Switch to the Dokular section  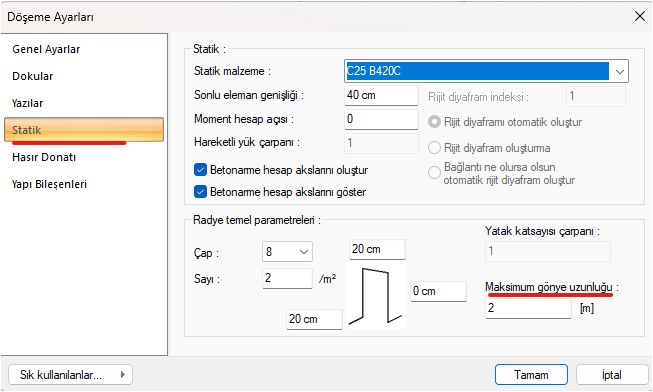tap(32, 76)
